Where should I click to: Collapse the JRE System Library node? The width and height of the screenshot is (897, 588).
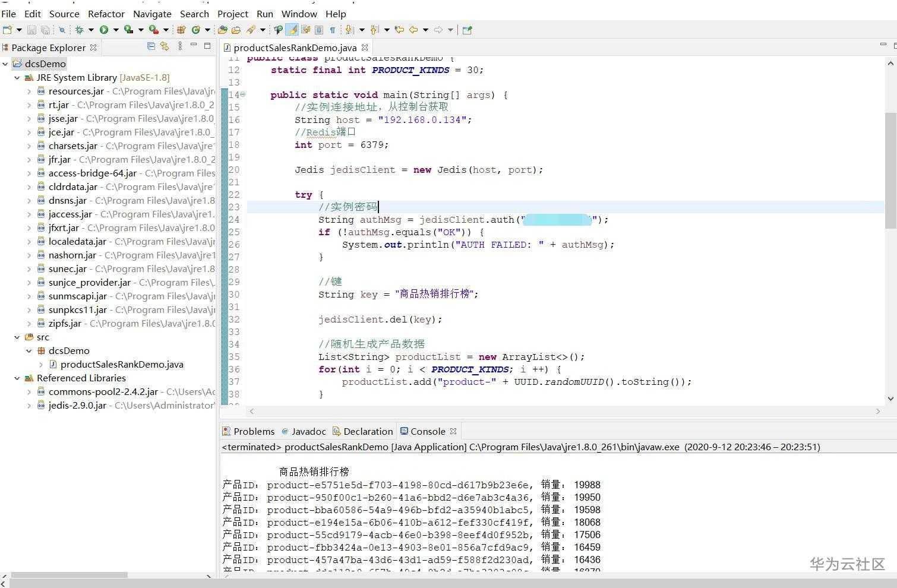pos(17,78)
